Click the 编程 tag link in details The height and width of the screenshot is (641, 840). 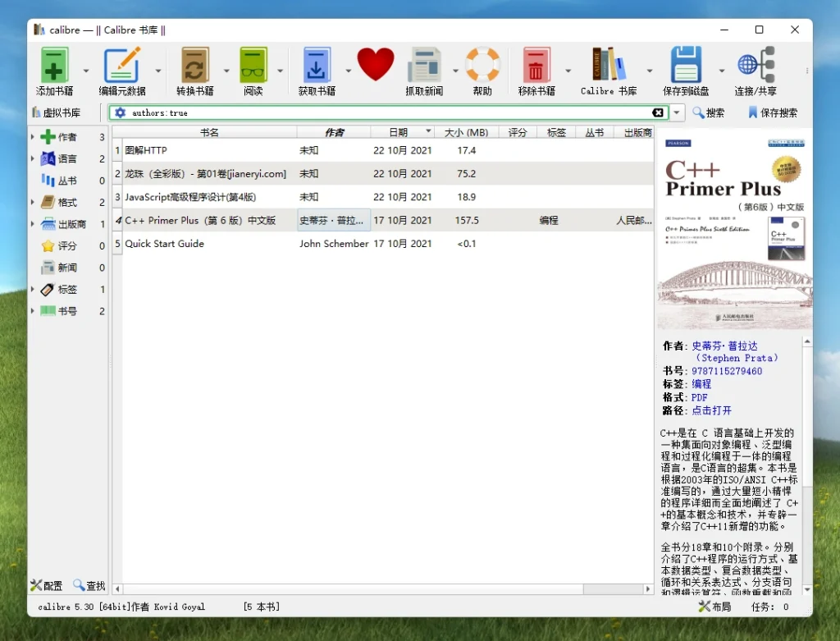click(701, 384)
